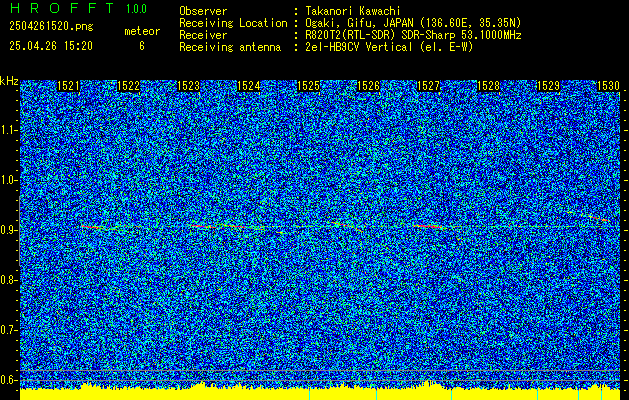Image resolution: width=629 pixels, height=400 pixels.
Task: Click the meteor label
Action: tap(142, 31)
